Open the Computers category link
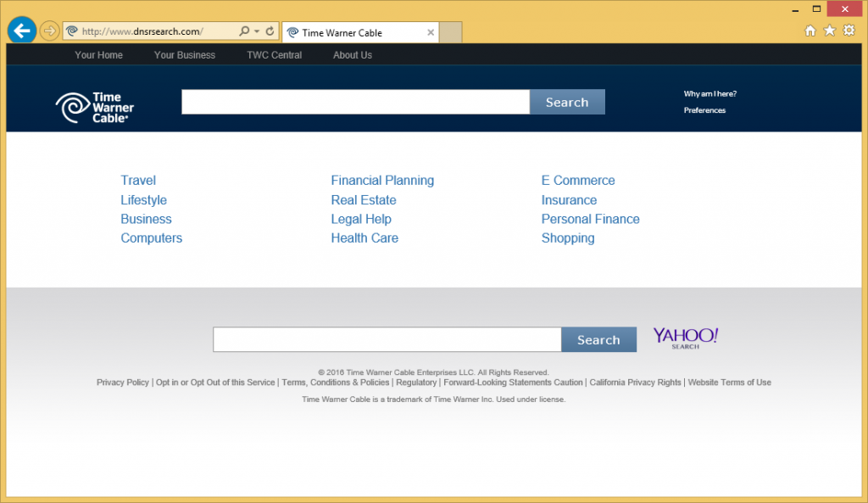Screen dimensions: 868x503 [151, 238]
